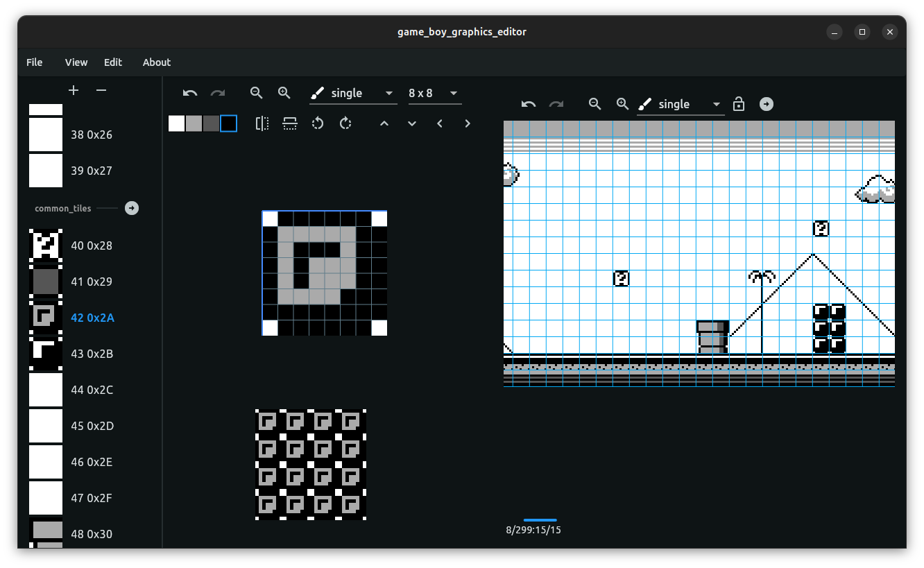Image resolution: width=924 pixels, height=568 pixels.
Task: Redo in the tile editor toolbar
Action: click(x=218, y=93)
